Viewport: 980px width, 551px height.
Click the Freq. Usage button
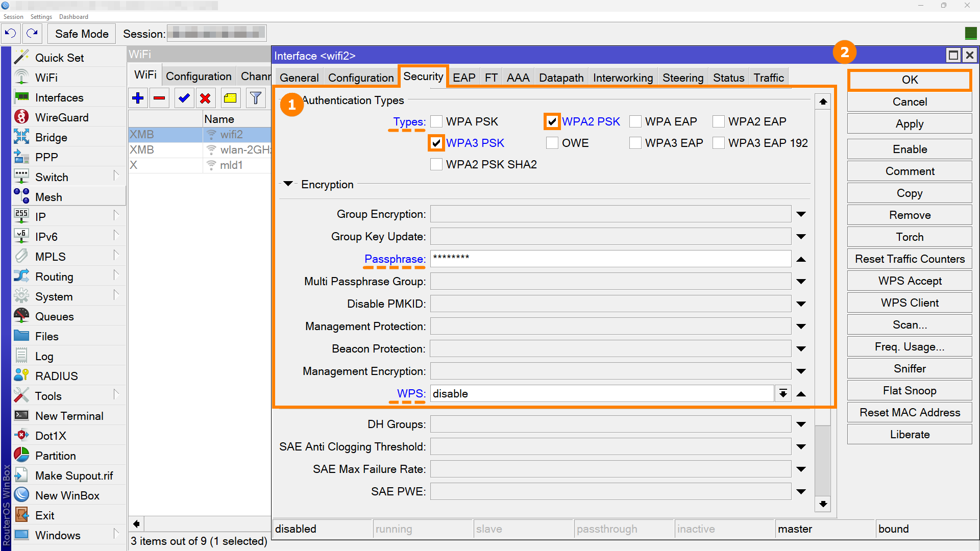[x=910, y=347]
